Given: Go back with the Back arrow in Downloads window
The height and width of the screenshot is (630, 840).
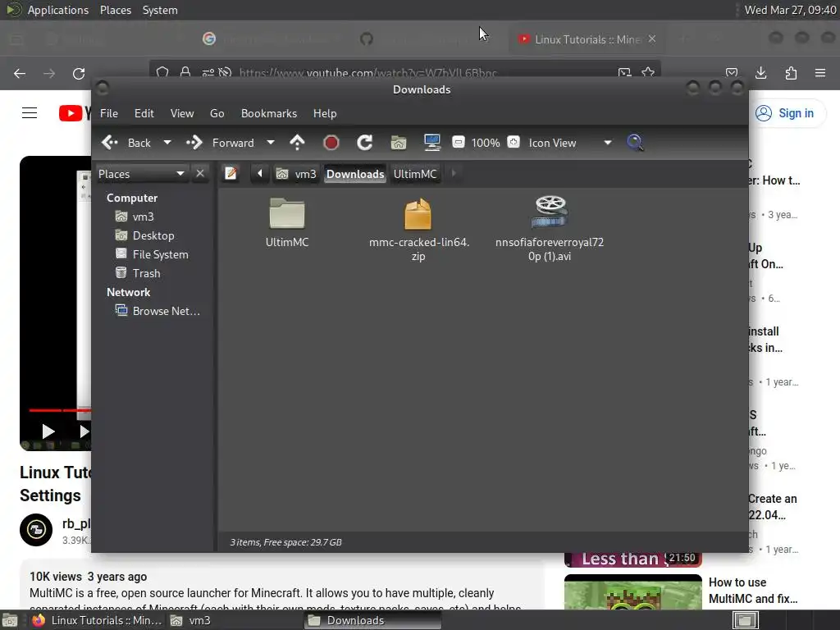Looking at the screenshot, I should [126, 143].
